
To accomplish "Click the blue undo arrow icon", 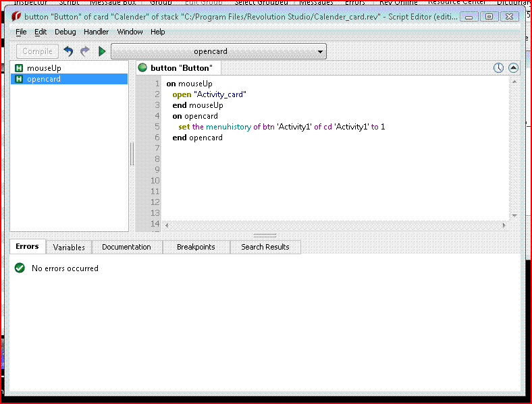I will tap(69, 51).
